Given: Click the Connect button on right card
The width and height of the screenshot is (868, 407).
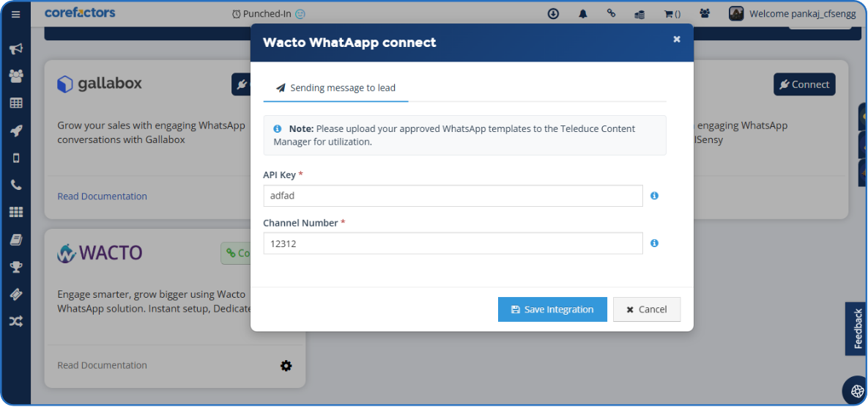Looking at the screenshot, I should [x=804, y=84].
